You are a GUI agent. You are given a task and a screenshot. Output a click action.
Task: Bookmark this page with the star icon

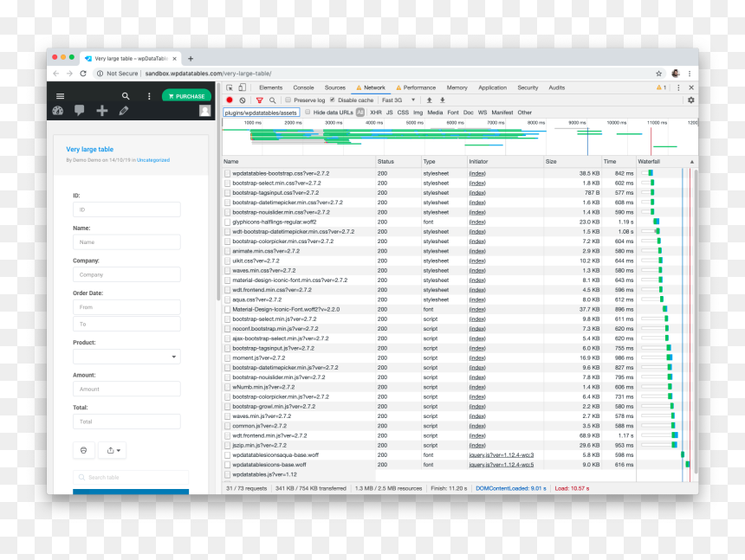pos(658,74)
